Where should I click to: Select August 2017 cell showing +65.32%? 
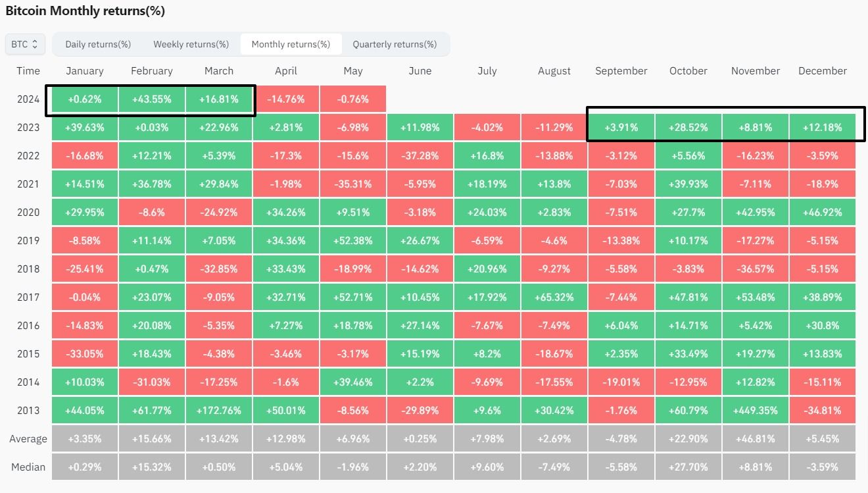[x=554, y=297]
